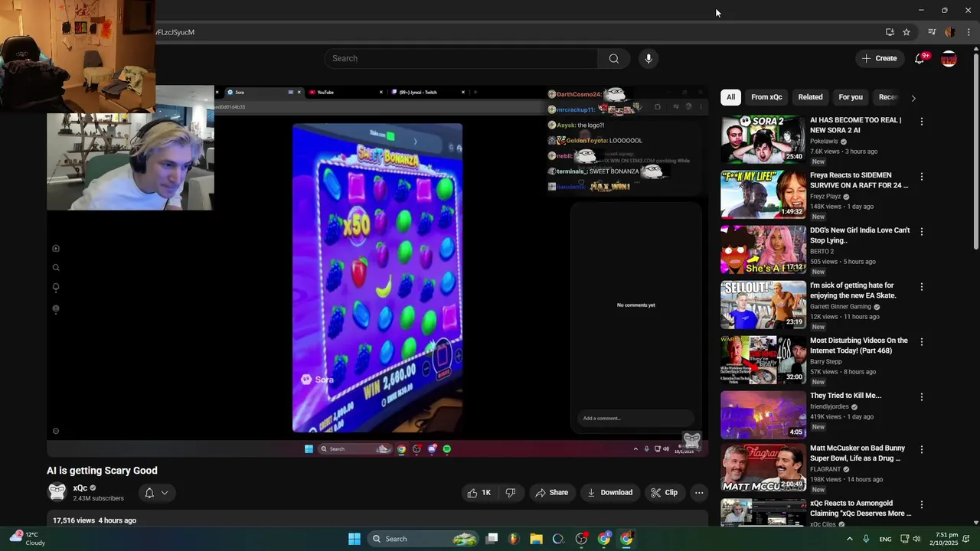
Task: Bookmark this page with the star icon
Action: tap(906, 32)
